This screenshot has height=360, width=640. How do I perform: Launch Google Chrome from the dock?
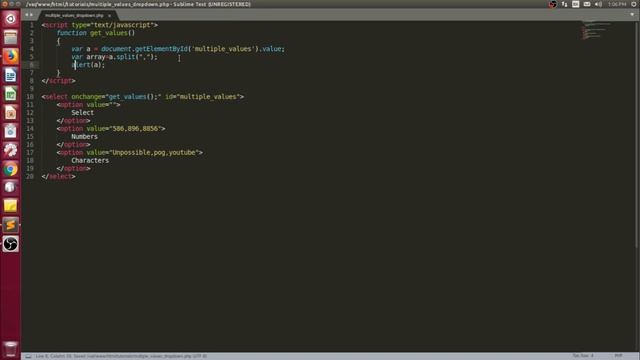pyautogui.click(x=11, y=169)
